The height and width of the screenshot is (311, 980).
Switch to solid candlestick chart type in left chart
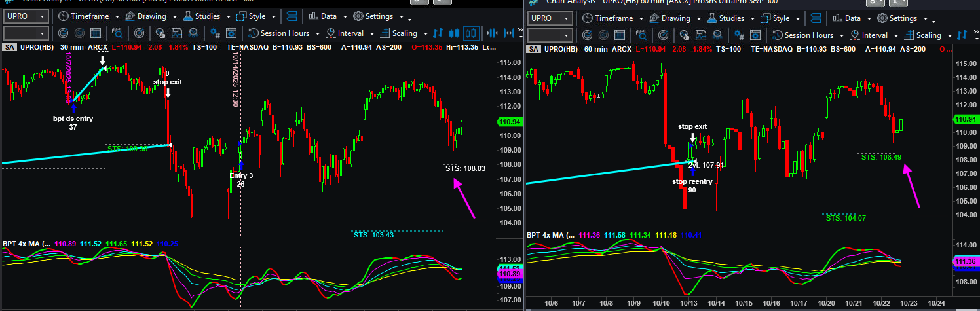tap(455, 33)
